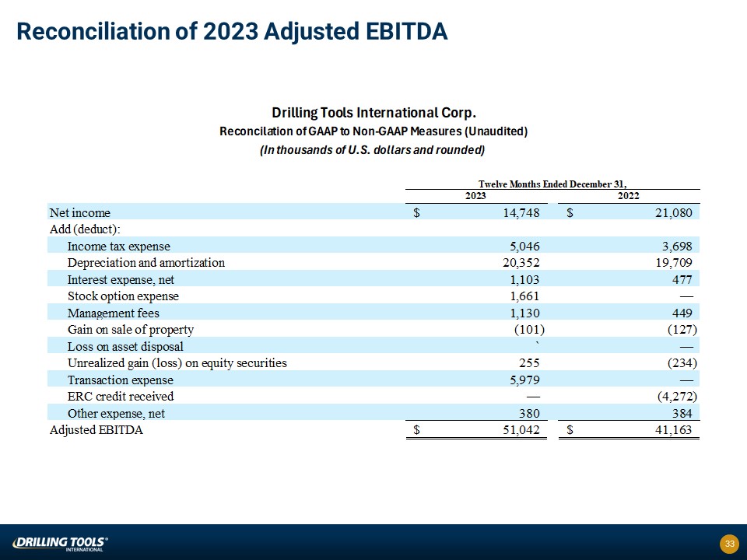Click the slide number 33 badge
This screenshot has height=560, width=747.
729,544
